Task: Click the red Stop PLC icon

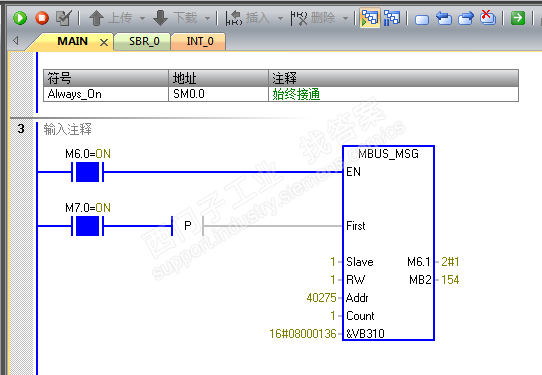Action: click(42, 18)
